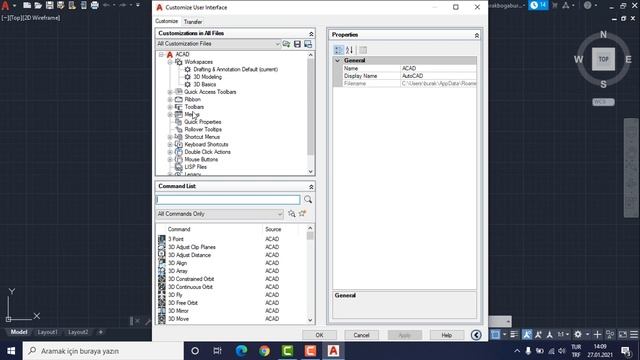
Task: Open the AutoCAD application menu logo
Action: click(x=6, y=5)
